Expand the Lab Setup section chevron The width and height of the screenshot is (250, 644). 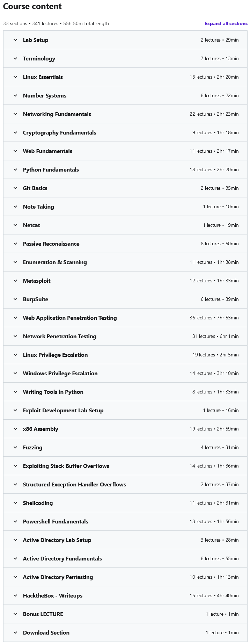pos(15,40)
